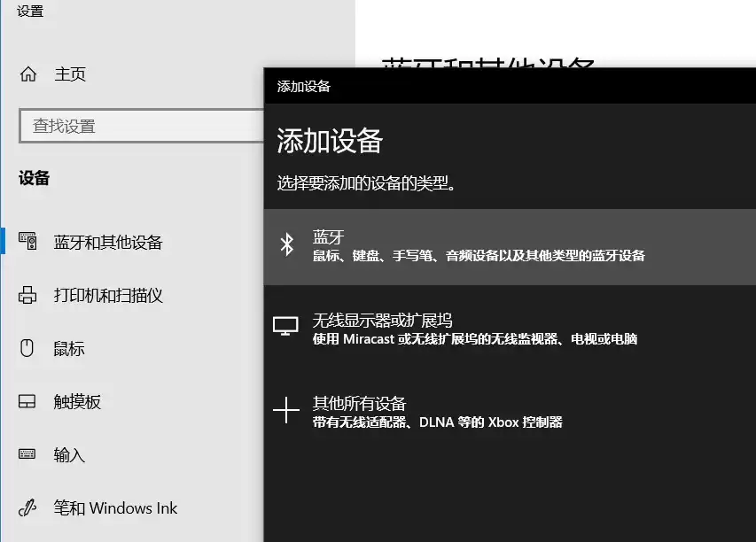The image size is (756, 542).
Task: Click the blue sidebar selection indicator
Action: point(3,242)
